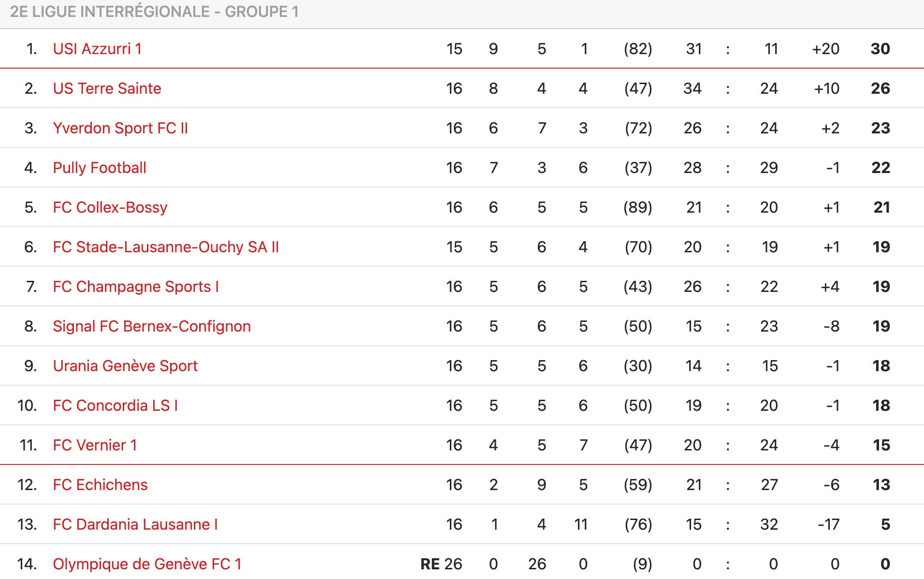
Task: Click US Terre Sainte's +10 goal difference
Action: tap(826, 88)
